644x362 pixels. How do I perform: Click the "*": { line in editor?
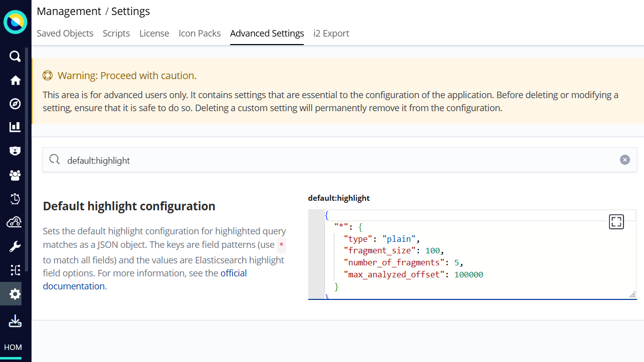348,227
